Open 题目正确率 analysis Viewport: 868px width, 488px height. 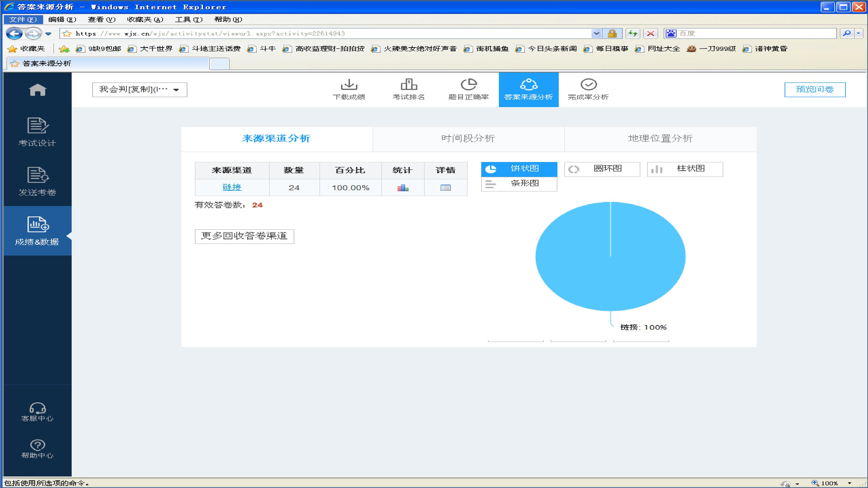pyautogui.click(x=468, y=90)
